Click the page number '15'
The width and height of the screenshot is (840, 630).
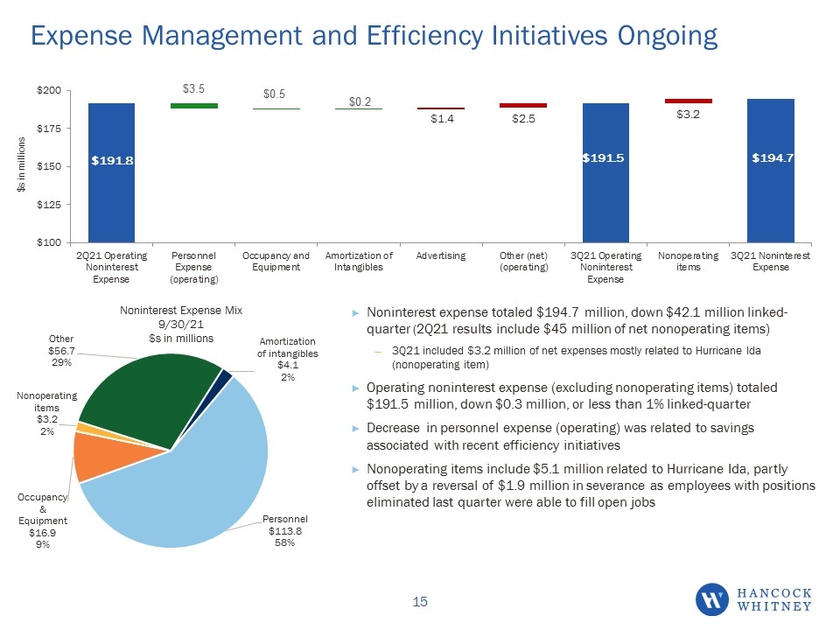(x=420, y=602)
